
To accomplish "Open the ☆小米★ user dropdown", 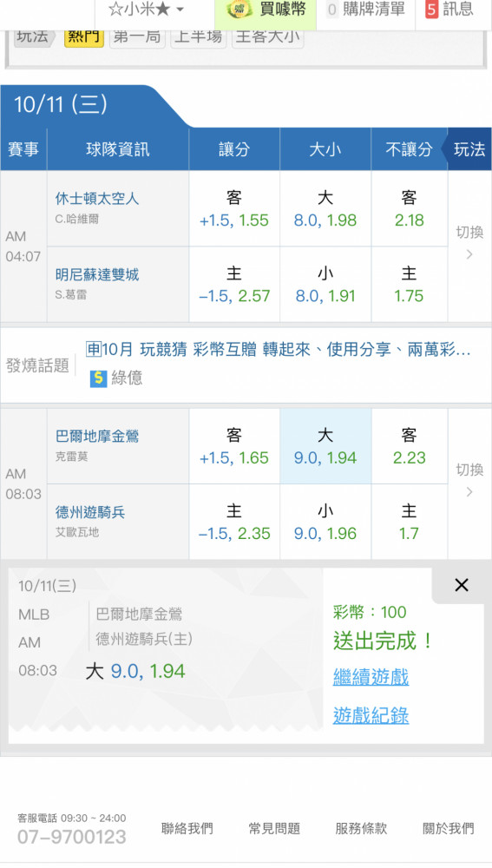I will click(x=146, y=10).
